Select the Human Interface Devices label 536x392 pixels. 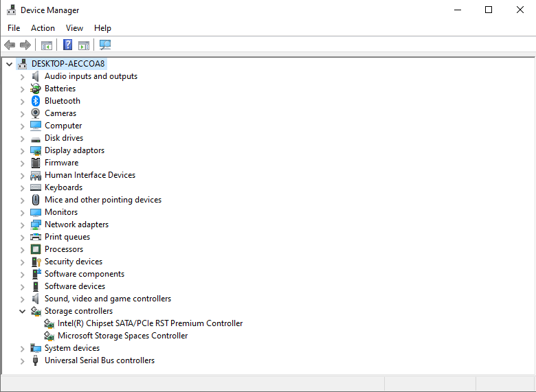click(90, 175)
